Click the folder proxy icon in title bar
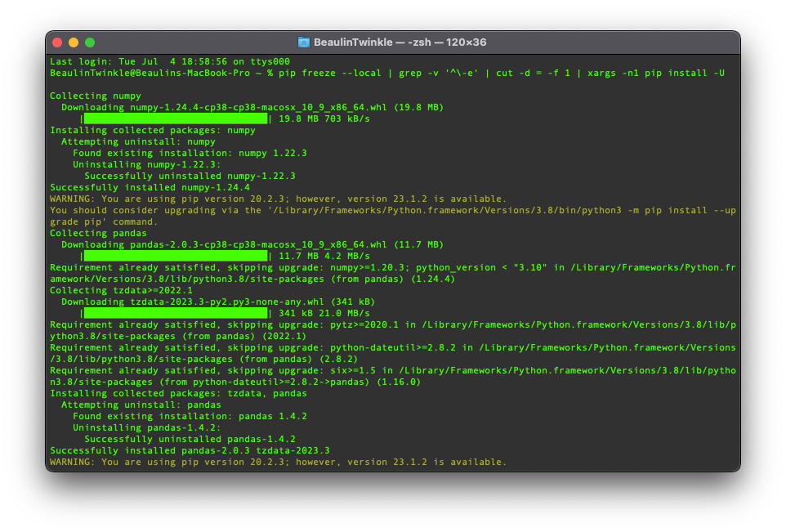786x532 pixels. pos(304,42)
